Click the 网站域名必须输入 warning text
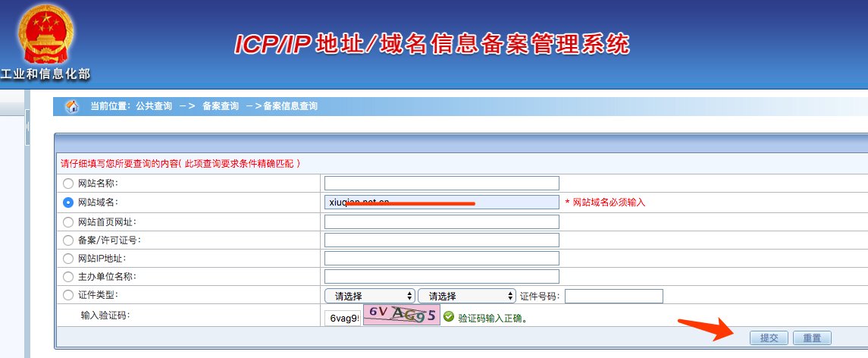Viewport: 868px width, 358px height. [x=605, y=203]
